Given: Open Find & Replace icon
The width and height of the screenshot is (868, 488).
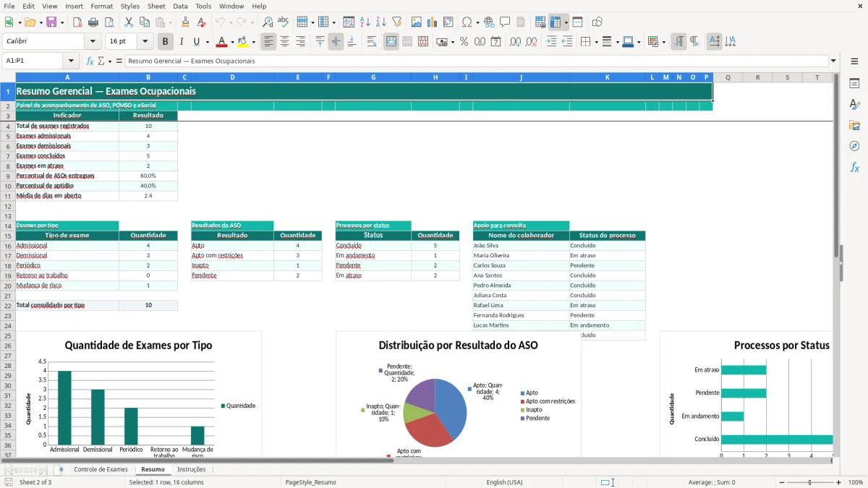Looking at the screenshot, I should 268,22.
